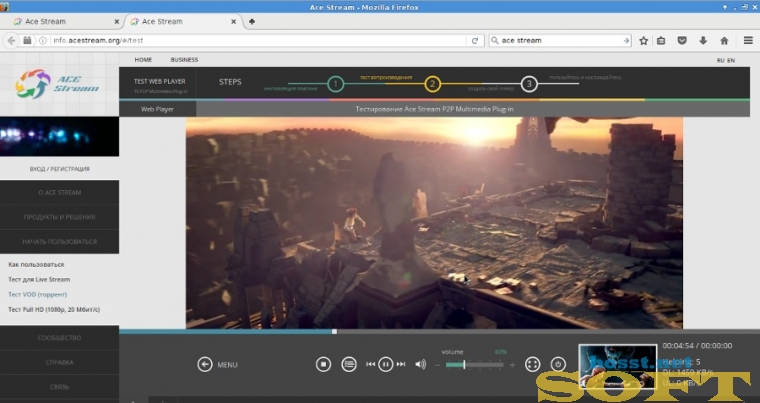
Task: Decrease volume with the minus sign
Action: [x=438, y=365]
